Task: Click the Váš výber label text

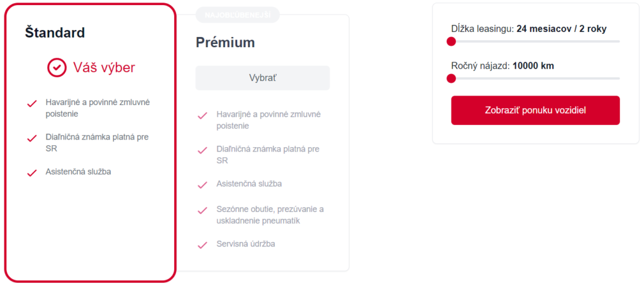Action: tap(104, 67)
